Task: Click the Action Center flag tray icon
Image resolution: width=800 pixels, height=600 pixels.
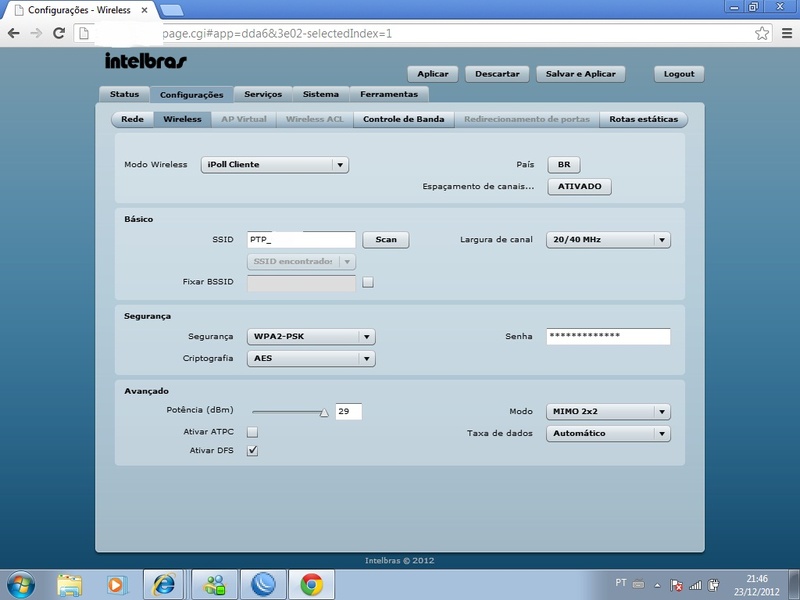Action: [x=676, y=585]
